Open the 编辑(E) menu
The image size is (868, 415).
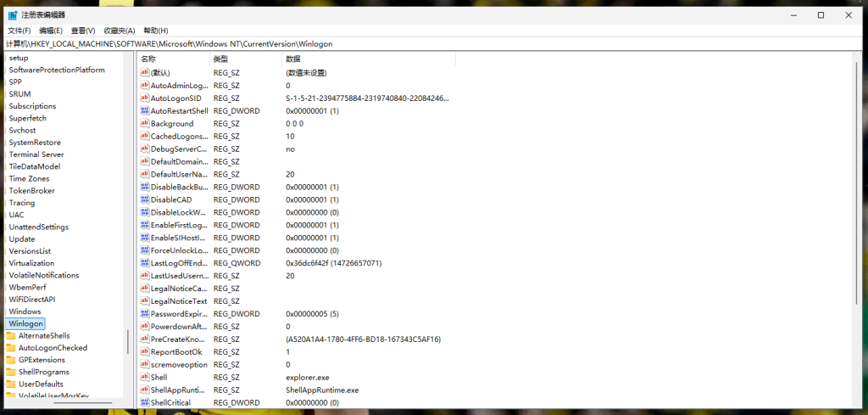click(51, 31)
